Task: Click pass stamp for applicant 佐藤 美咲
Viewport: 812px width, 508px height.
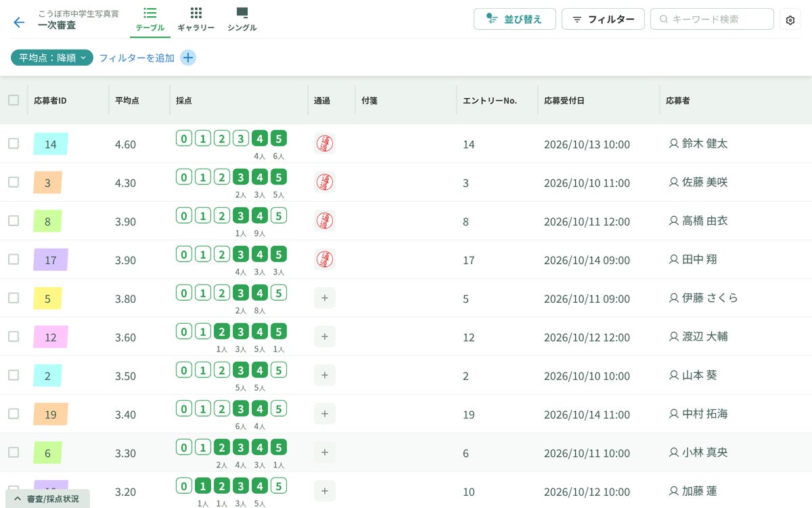Action: (325, 182)
